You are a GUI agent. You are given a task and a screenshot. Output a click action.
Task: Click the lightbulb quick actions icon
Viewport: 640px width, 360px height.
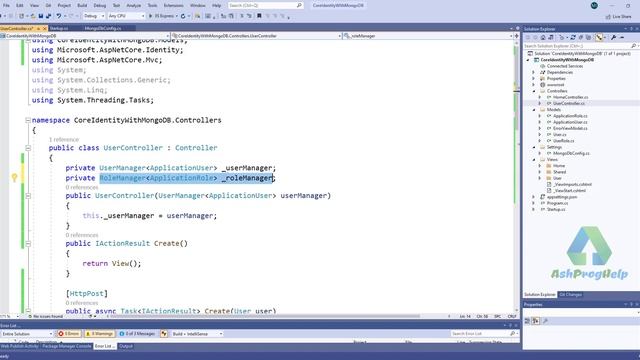pyautogui.click(x=15, y=178)
